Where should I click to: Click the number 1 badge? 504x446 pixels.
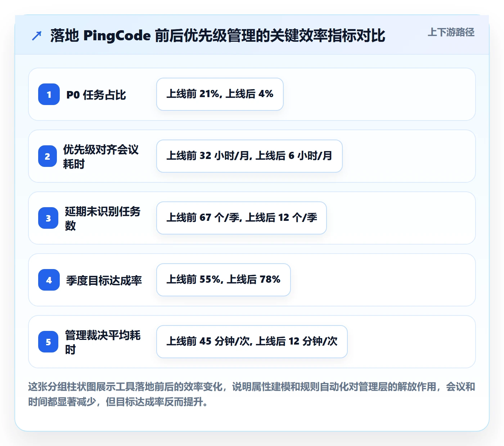[x=49, y=94]
